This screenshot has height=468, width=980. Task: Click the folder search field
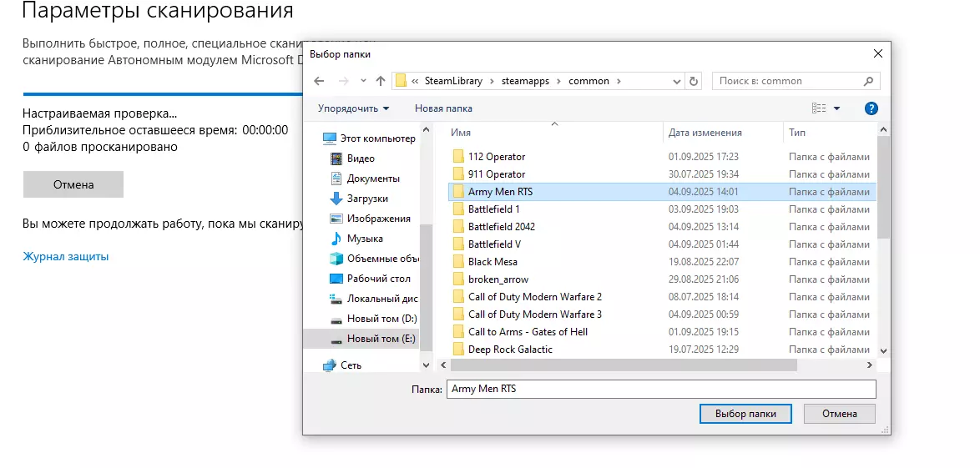click(796, 81)
